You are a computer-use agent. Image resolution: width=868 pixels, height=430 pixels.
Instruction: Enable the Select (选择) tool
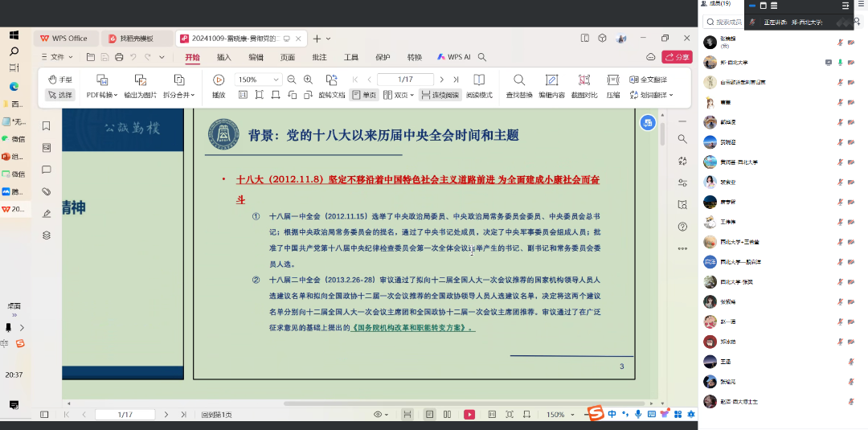59,95
